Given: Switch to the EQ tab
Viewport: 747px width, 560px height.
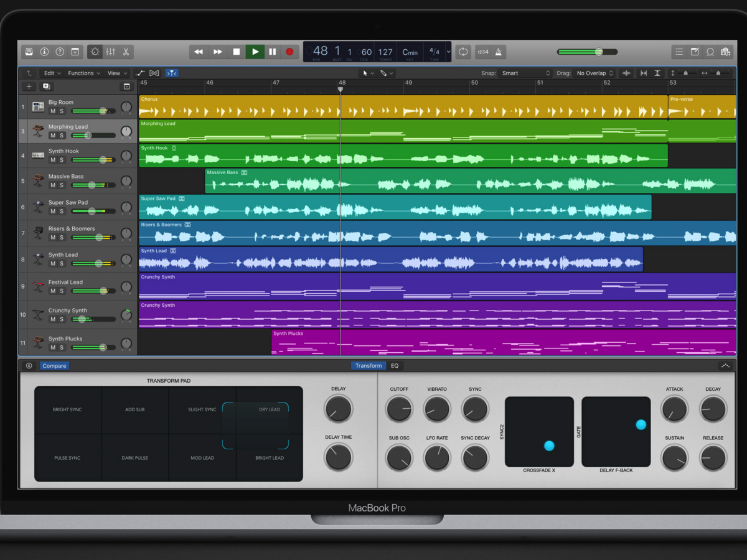Looking at the screenshot, I should coord(395,366).
